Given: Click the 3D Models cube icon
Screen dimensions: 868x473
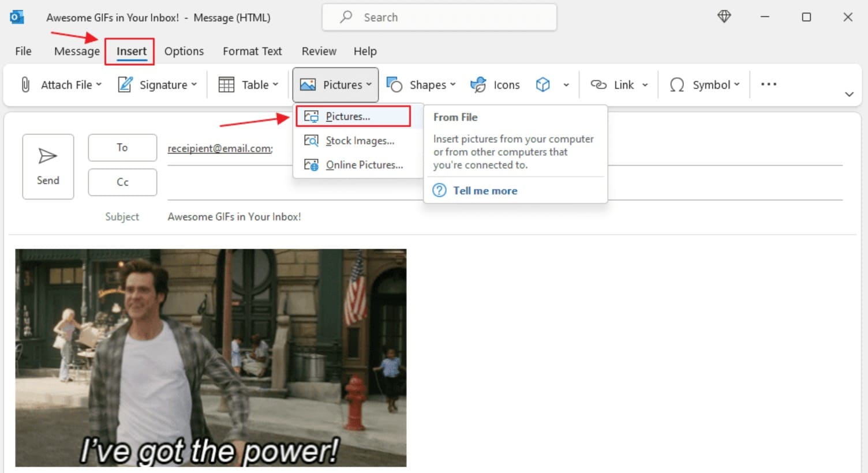Looking at the screenshot, I should tap(542, 84).
